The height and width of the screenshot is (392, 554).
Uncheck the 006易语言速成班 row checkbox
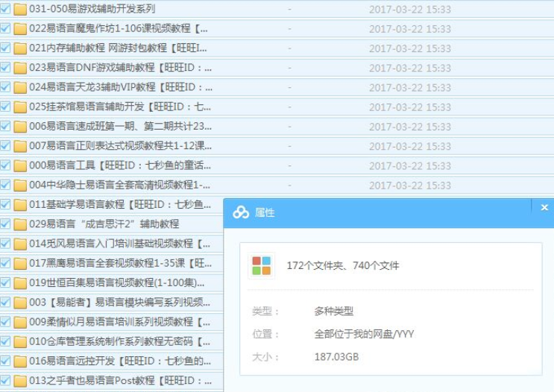tap(5, 126)
